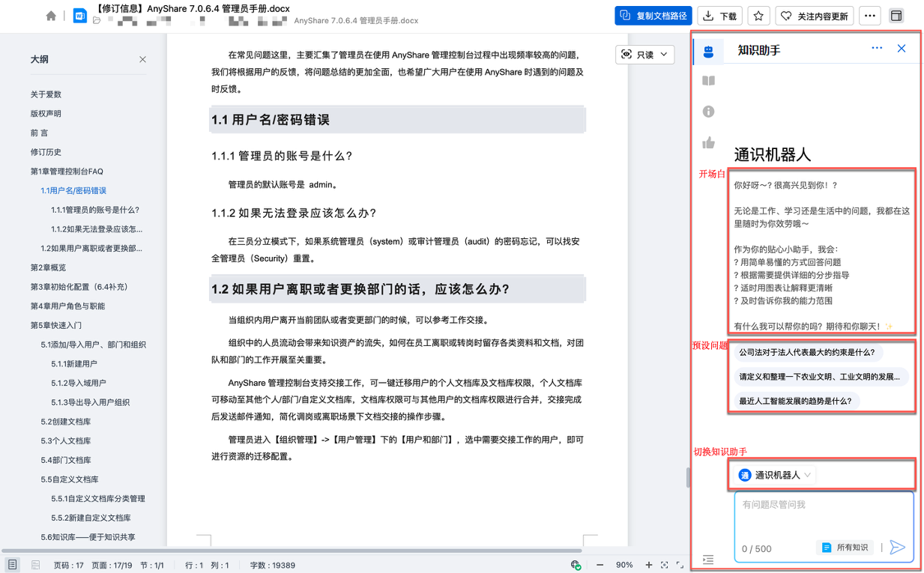The image size is (924, 573).
Task: Go to outline item 5.1.3导出导入用户组织
Action: (90, 402)
